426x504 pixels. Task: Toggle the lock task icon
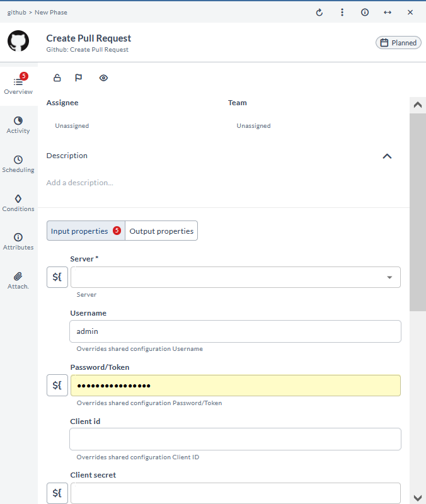(57, 77)
